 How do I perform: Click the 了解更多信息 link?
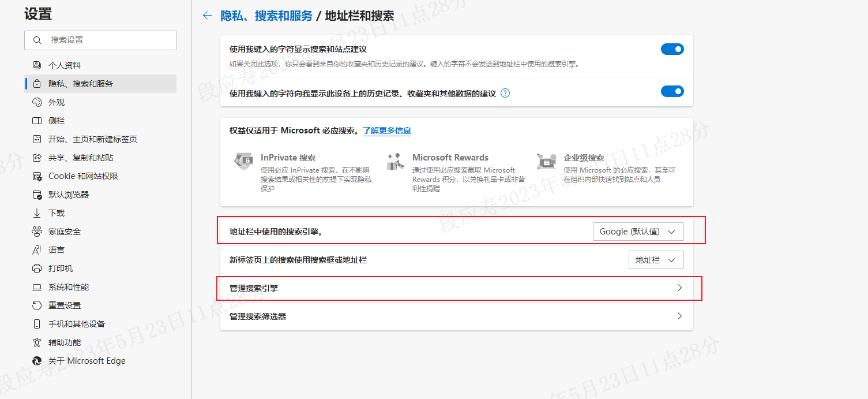click(x=387, y=130)
